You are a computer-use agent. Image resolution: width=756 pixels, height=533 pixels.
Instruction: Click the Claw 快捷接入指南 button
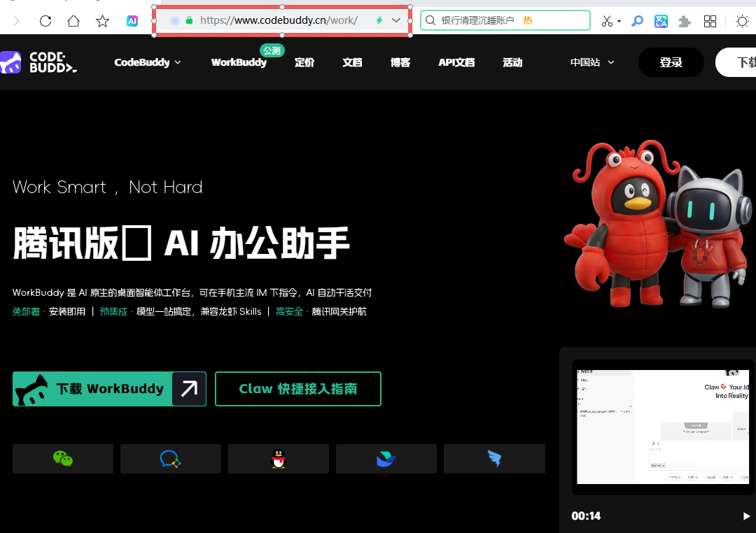tap(298, 389)
